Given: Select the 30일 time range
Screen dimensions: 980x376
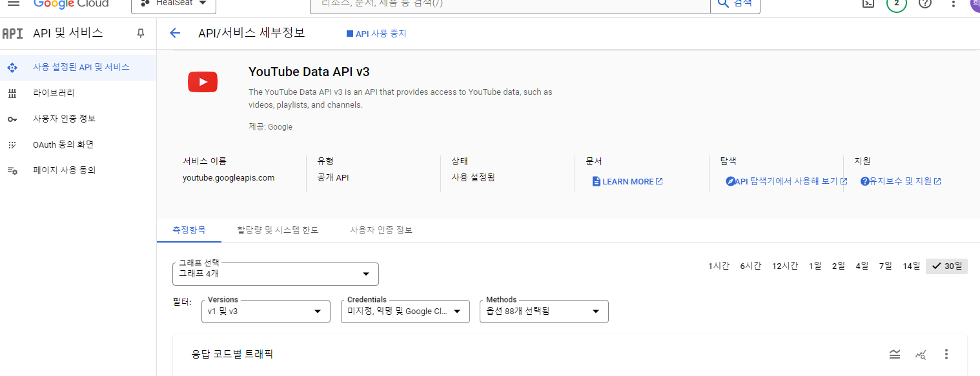Looking at the screenshot, I should coord(946,266).
